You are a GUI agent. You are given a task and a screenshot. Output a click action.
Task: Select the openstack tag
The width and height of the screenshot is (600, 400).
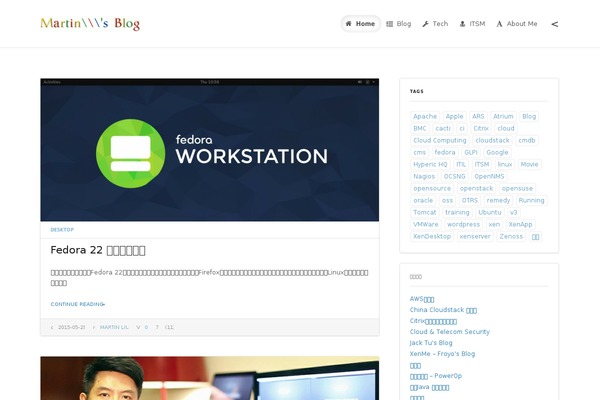[x=476, y=188]
